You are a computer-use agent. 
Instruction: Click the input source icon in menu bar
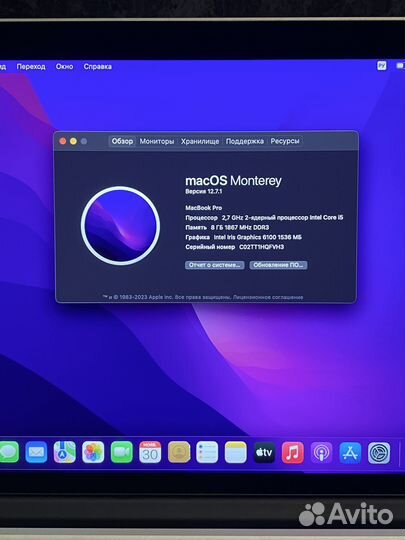tap(382, 65)
